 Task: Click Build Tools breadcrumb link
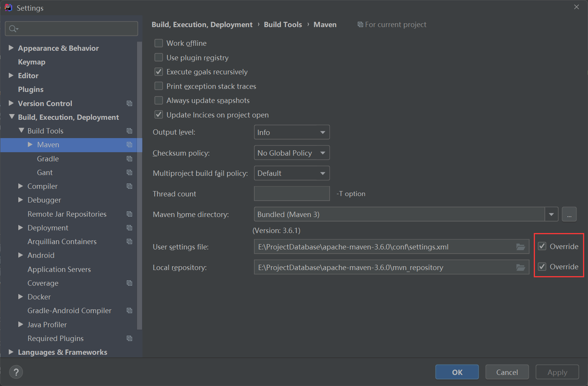pyautogui.click(x=283, y=24)
